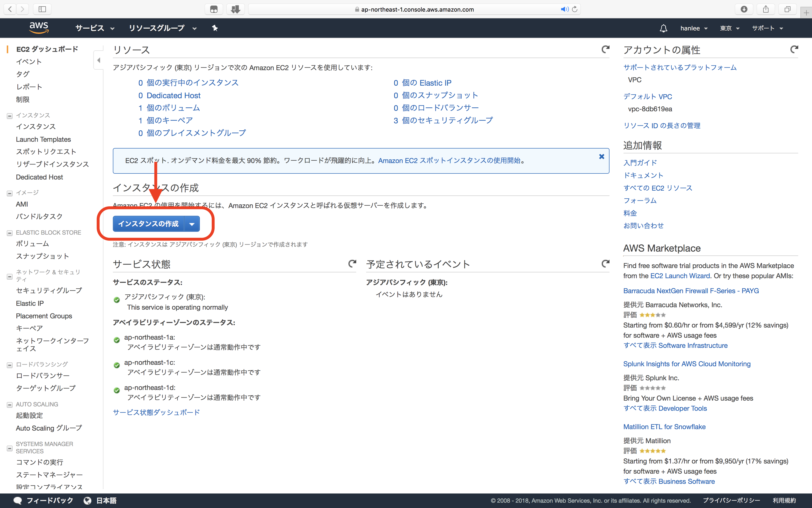This screenshot has height=508, width=812.
Task: Click 日本語 language selector in footer
Action: point(106,501)
